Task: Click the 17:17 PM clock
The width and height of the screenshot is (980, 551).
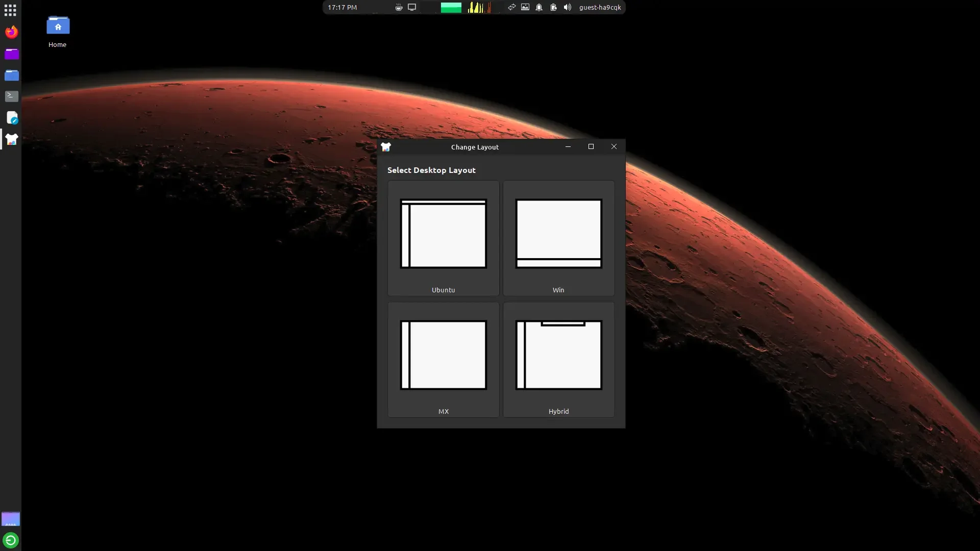Action: tap(342, 7)
